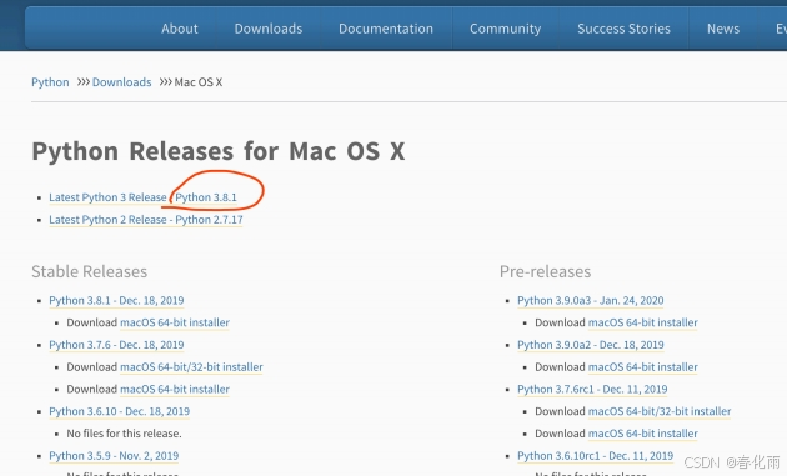Download macOS 64-bit/32-bit installer for Python 3.7.6rc1

pos(659,411)
